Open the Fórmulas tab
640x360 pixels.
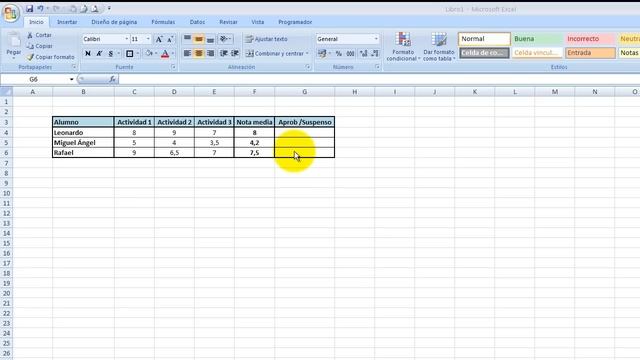163,22
